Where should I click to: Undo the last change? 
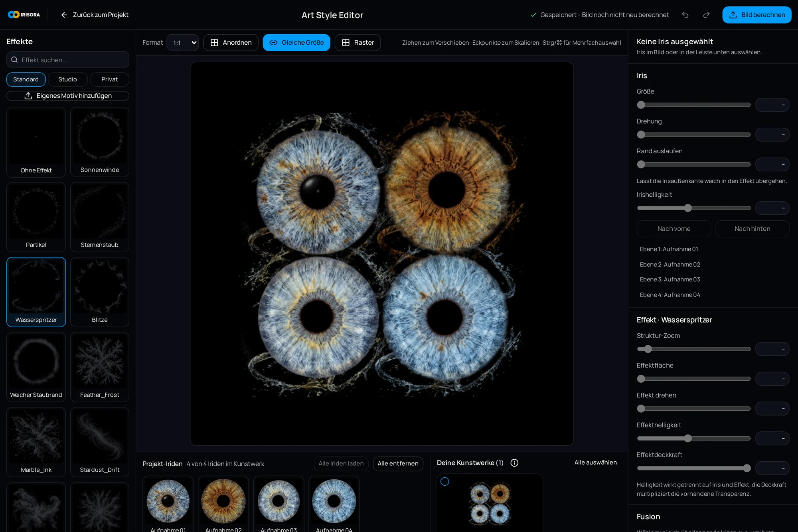click(x=685, y=15)
